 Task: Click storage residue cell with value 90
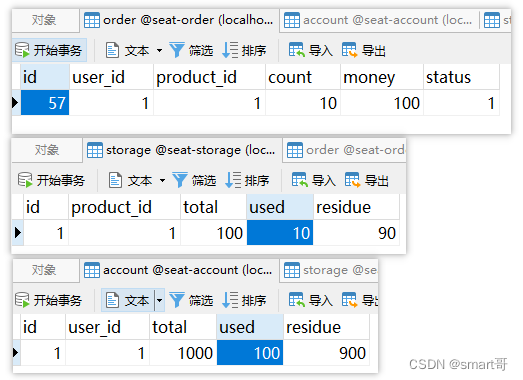pos(356,233)
